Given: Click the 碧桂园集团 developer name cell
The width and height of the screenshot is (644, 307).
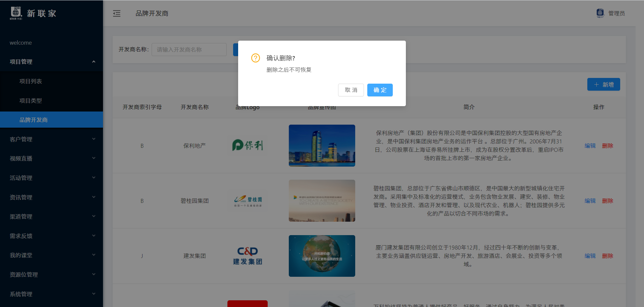Looking at the screenshot, I should pyautogui.click(x=195, y=201).
